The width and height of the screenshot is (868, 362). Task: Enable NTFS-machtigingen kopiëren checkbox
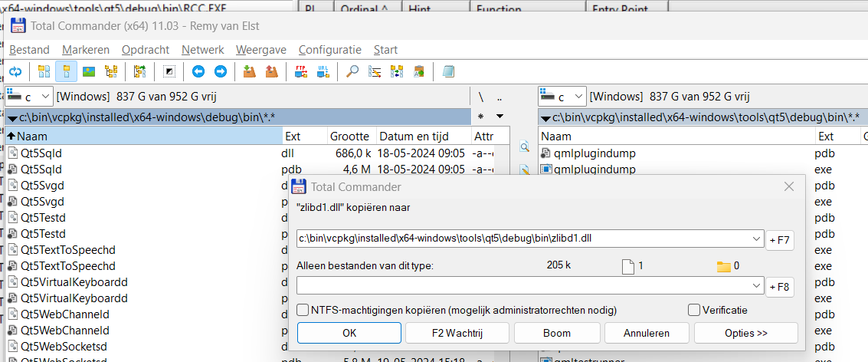point(303,309)
